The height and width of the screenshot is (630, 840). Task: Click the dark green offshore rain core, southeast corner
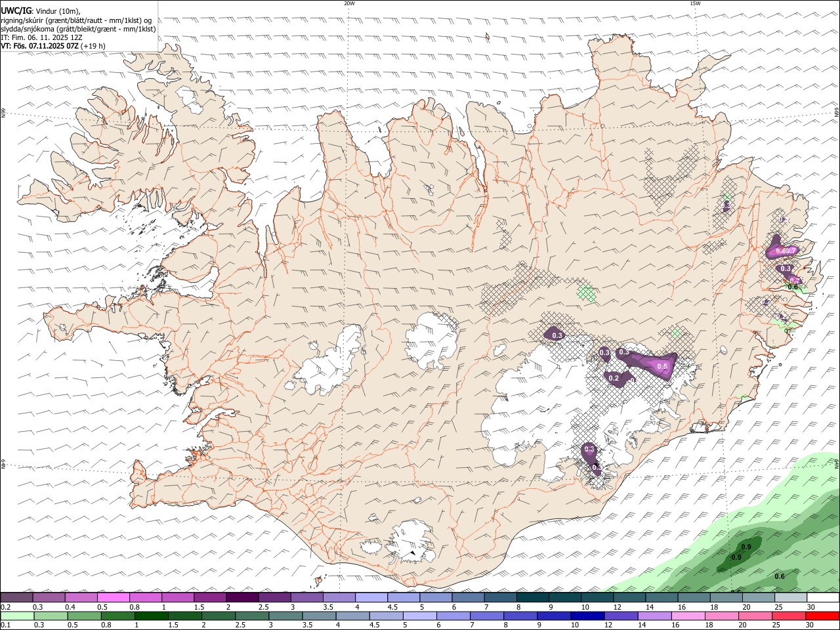click(740, 553)
